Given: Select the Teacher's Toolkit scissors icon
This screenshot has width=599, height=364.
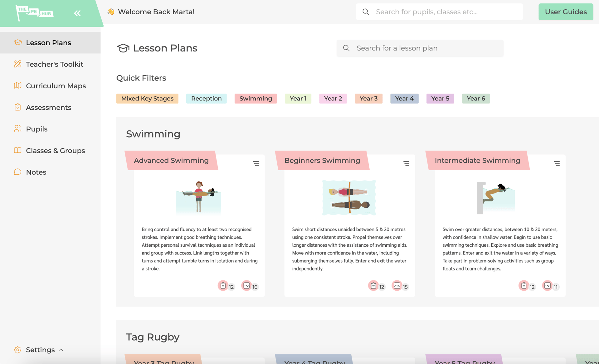Looking at the screenshot, I should point(18,64).
